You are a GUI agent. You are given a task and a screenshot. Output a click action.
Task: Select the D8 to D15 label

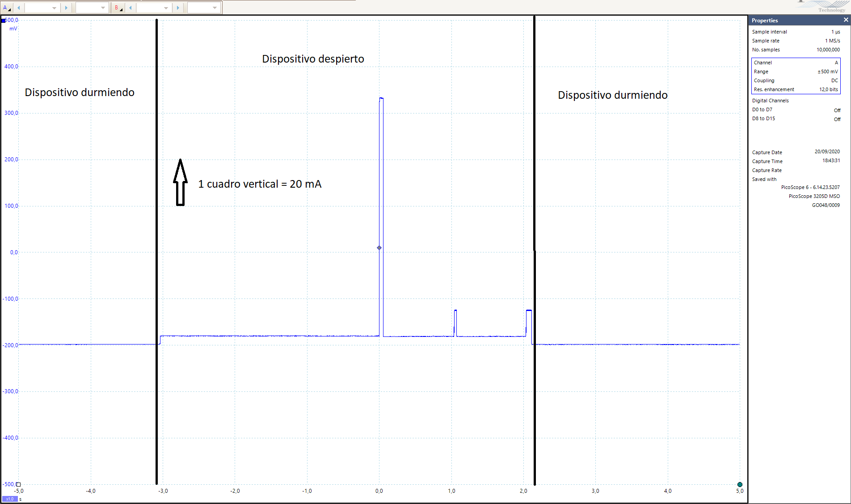[763, 118]
